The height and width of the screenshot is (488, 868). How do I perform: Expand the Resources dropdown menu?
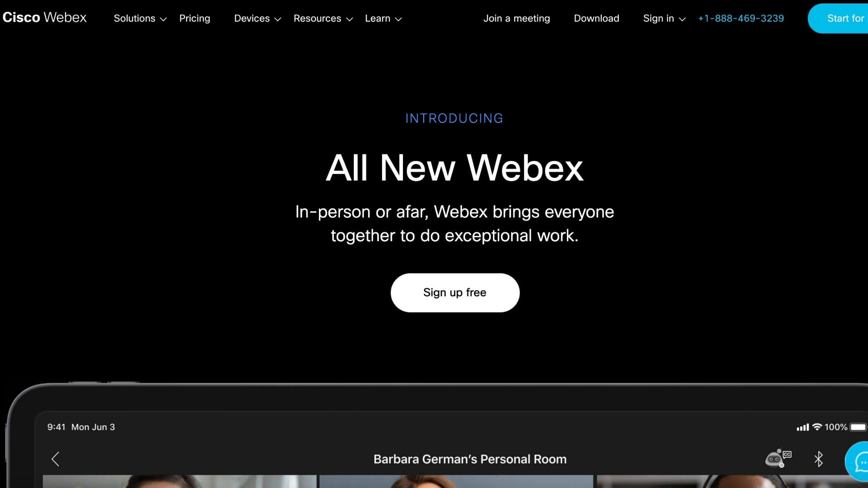point(322,18)
